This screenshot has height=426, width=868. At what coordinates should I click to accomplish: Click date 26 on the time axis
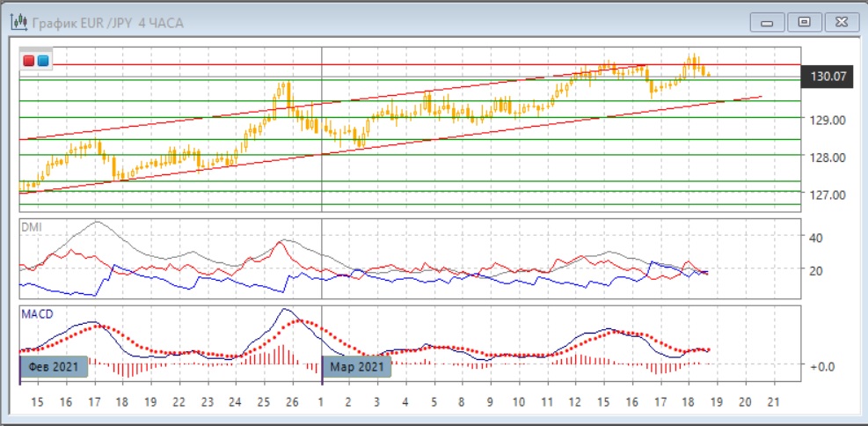pyautogui.click(x=291, y=402)
